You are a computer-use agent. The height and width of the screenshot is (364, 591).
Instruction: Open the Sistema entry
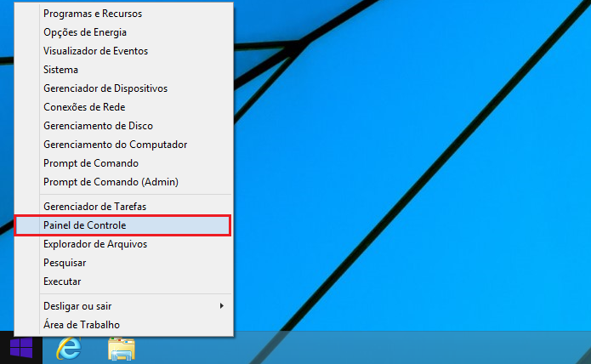pyautogui.click(x=123, y=70)
